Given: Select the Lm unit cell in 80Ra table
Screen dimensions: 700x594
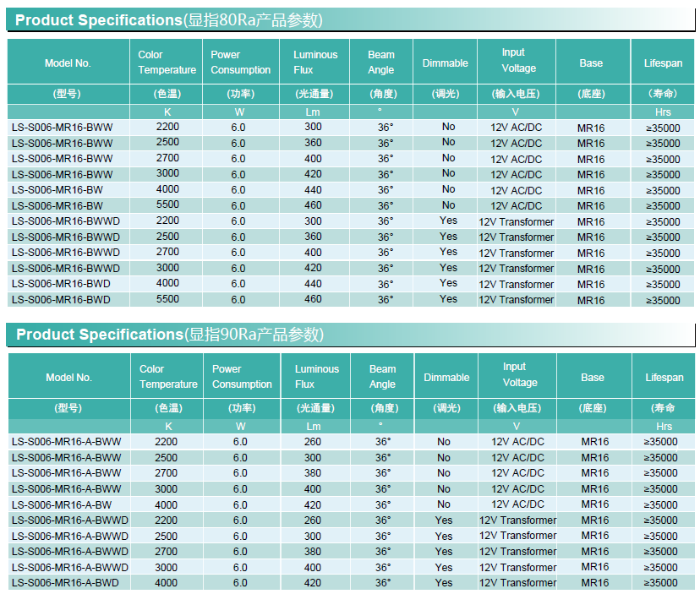Looking at the screenshot, I should coord(313,112).
